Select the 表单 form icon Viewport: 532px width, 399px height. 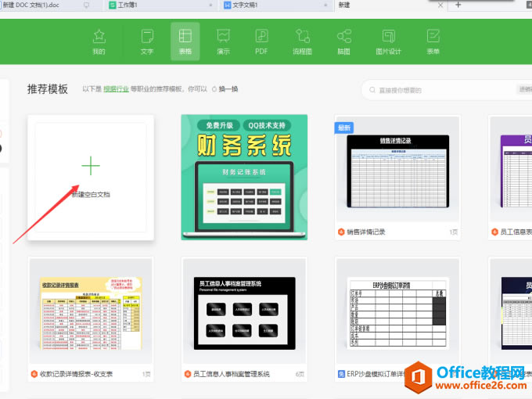click(433, 36)
